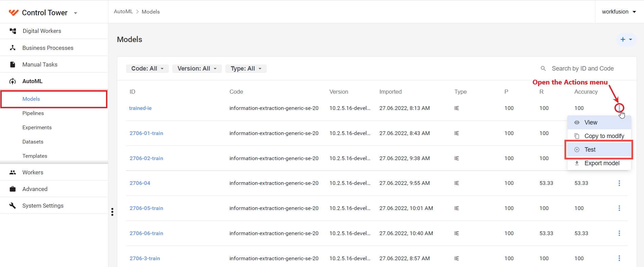The width and height of the screenshot is (644, 267).
Task: Click the eye icon next to View
Action: (577, 122)
